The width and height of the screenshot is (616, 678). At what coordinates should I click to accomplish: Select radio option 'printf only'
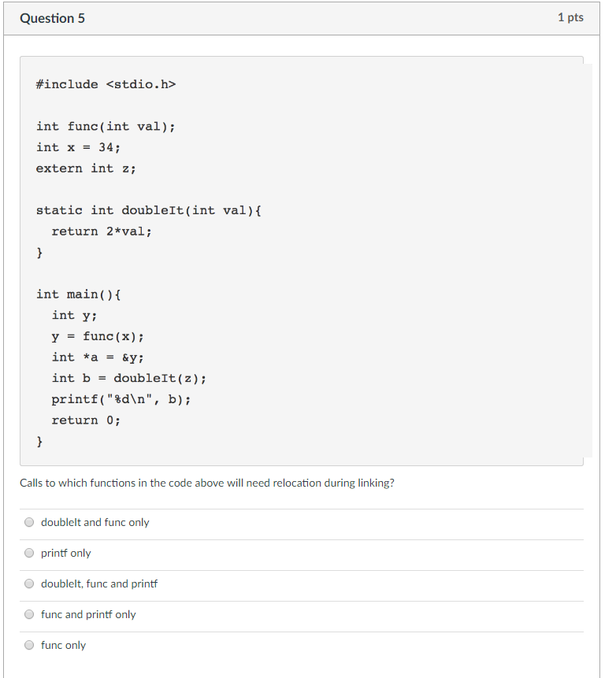29,552
